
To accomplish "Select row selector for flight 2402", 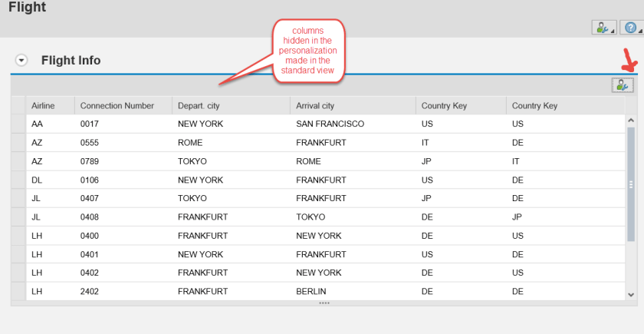I will click(18, 292).
